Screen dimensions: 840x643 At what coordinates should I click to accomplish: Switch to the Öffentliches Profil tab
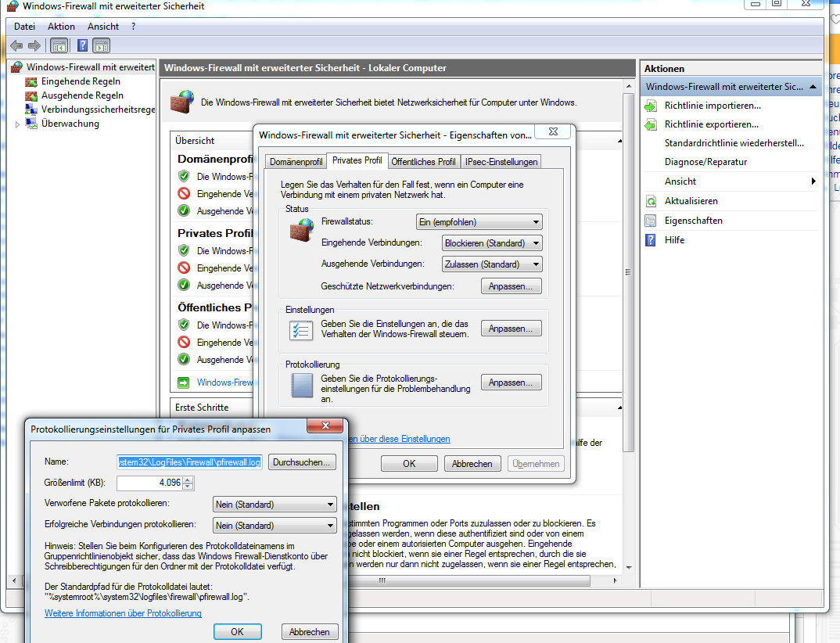pyautogui.click(x=423, y=162)
